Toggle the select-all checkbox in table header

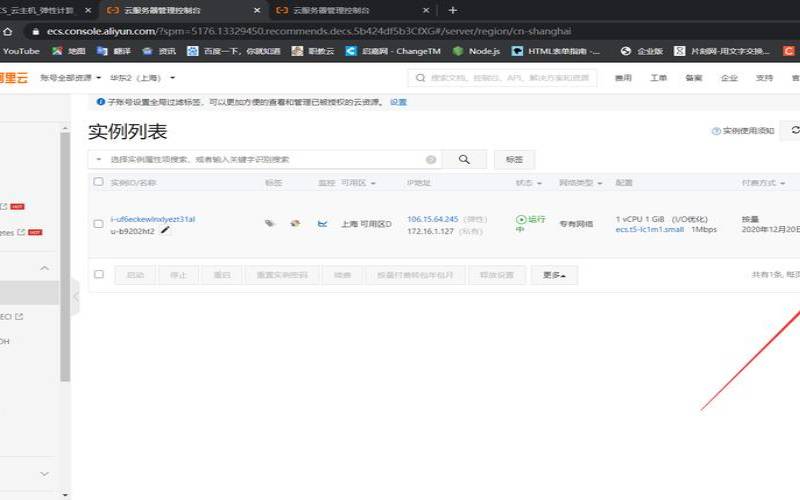click(x=98, y=182)
